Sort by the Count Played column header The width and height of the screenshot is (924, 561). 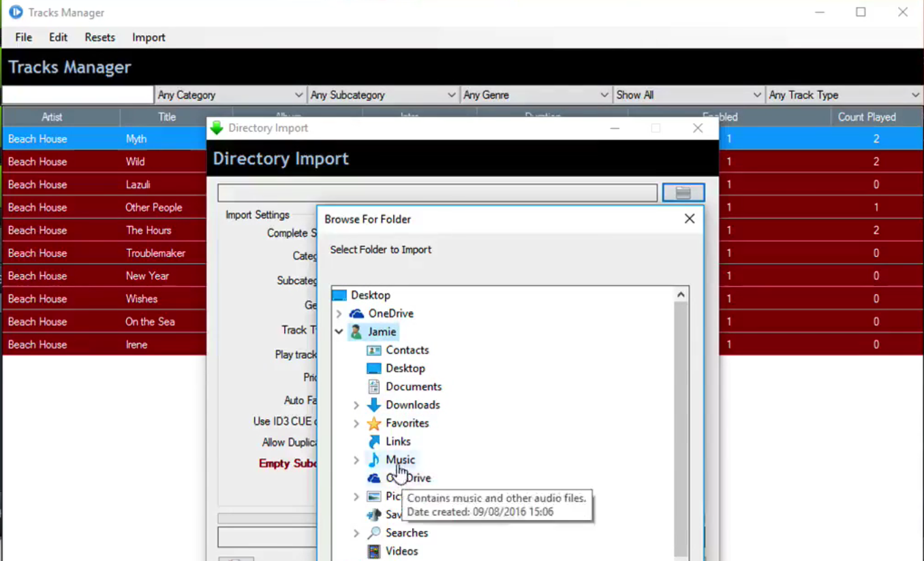(867, 117)
